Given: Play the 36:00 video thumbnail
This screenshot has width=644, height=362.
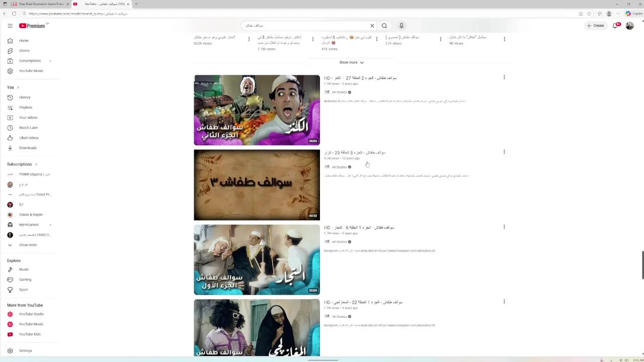Looking at the screenshot, I should [257, 110].
